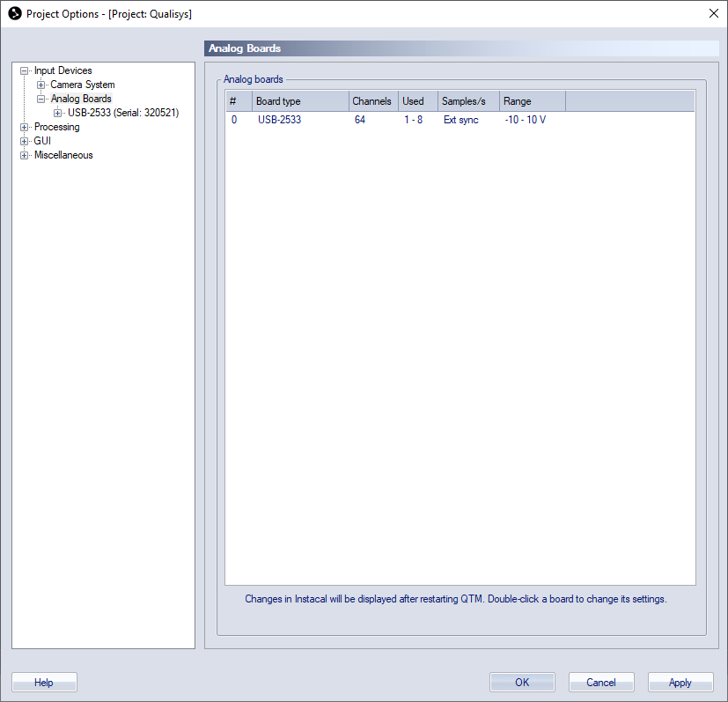Select Miscellaneous in options tree
The width and height of the screenshot is (728, 702).
63,156
